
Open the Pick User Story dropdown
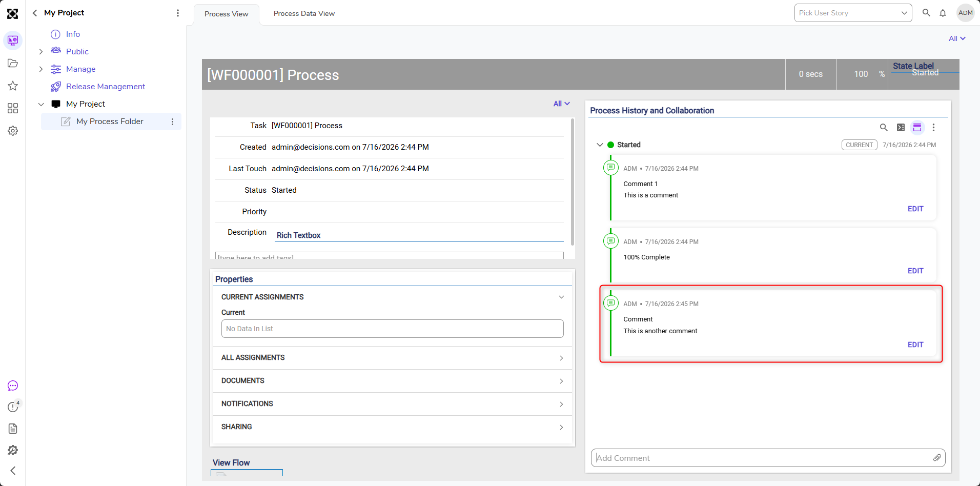pos(853,13)
